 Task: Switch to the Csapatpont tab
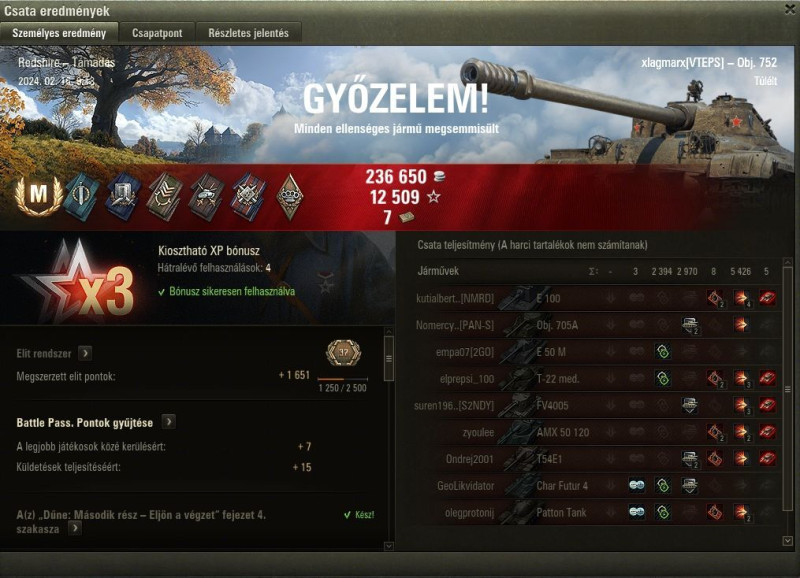click(x=157, y=33)
